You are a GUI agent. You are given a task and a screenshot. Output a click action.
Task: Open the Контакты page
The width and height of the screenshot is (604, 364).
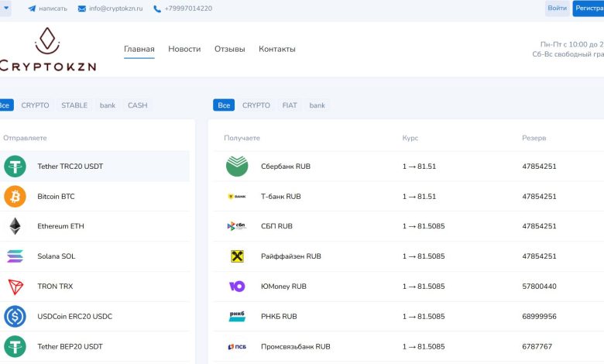(x=277, y=49)
